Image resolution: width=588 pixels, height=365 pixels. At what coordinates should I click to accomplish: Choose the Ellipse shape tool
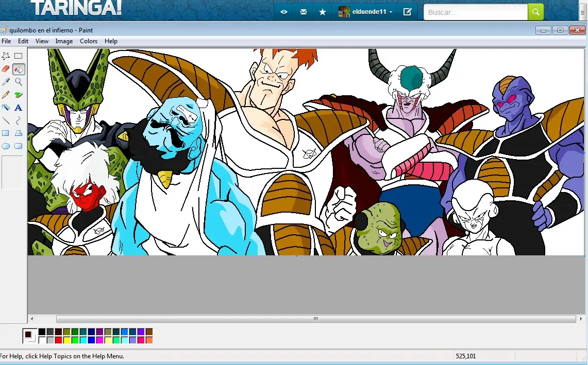(6, 146)
